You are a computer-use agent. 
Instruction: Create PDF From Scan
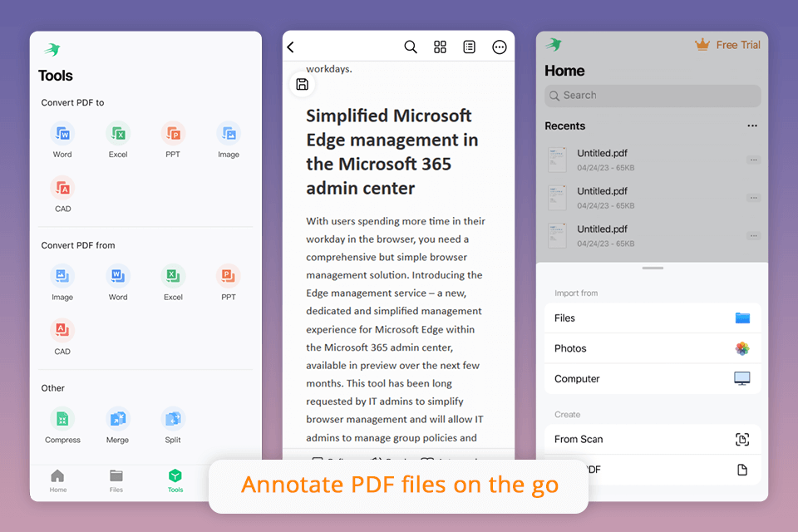point(653,440)
